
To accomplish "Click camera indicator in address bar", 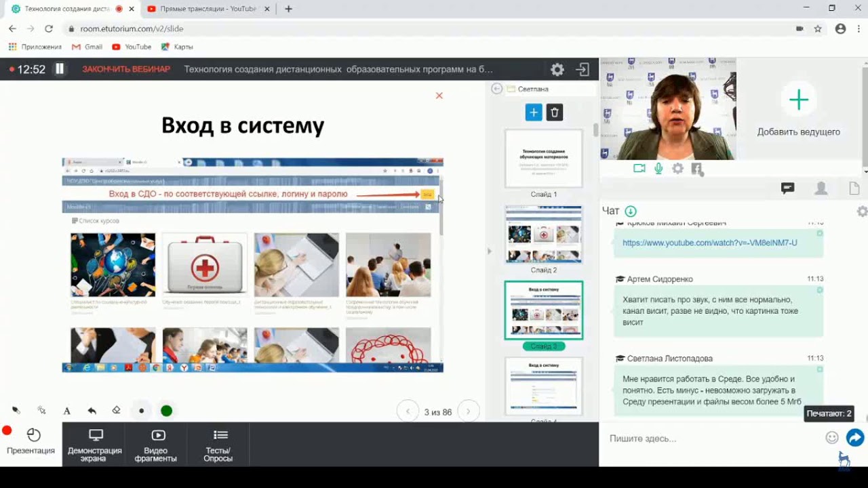I will pos(800,28).
